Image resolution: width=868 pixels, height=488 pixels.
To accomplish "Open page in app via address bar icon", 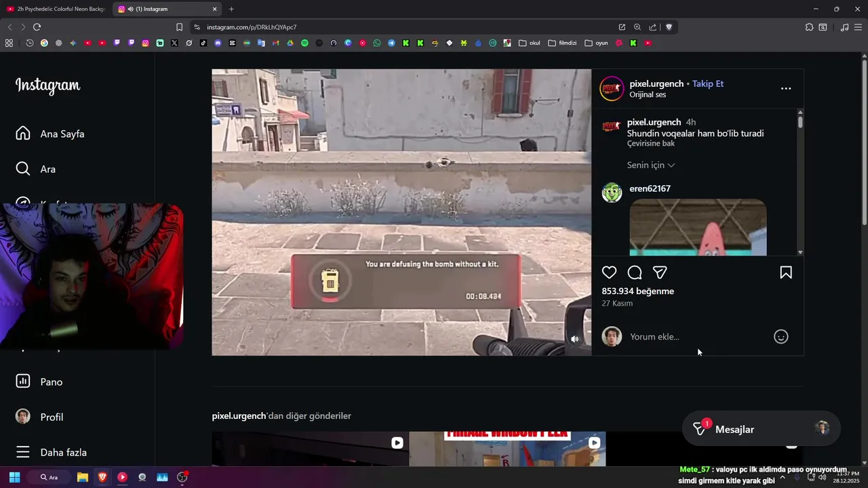I will coord(622,27).
